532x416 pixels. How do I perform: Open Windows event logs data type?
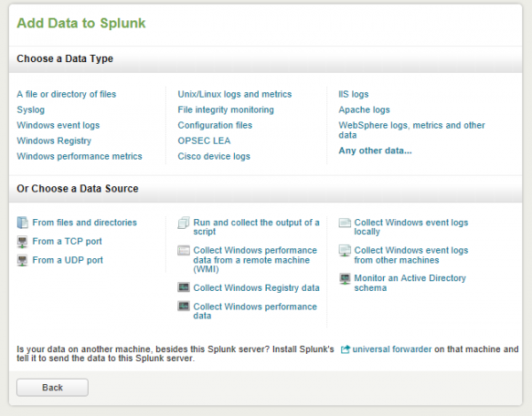pyautogui.click(x=59, y=125)
